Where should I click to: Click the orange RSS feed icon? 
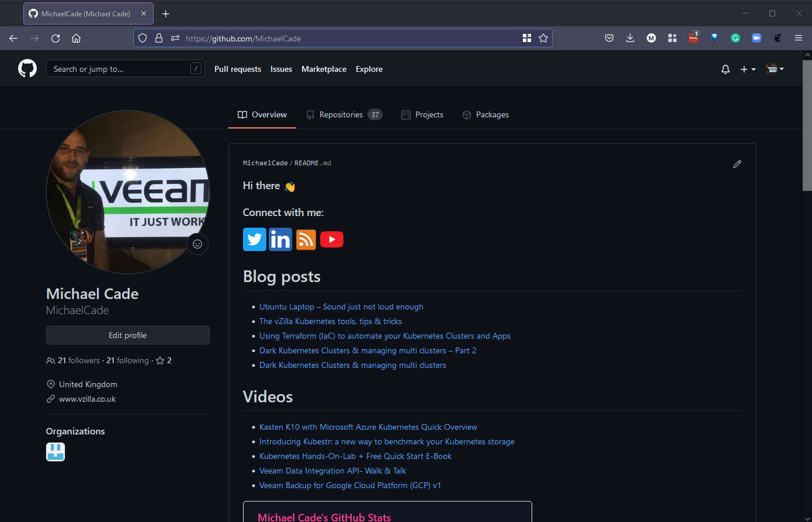click(x=306, y=239)
